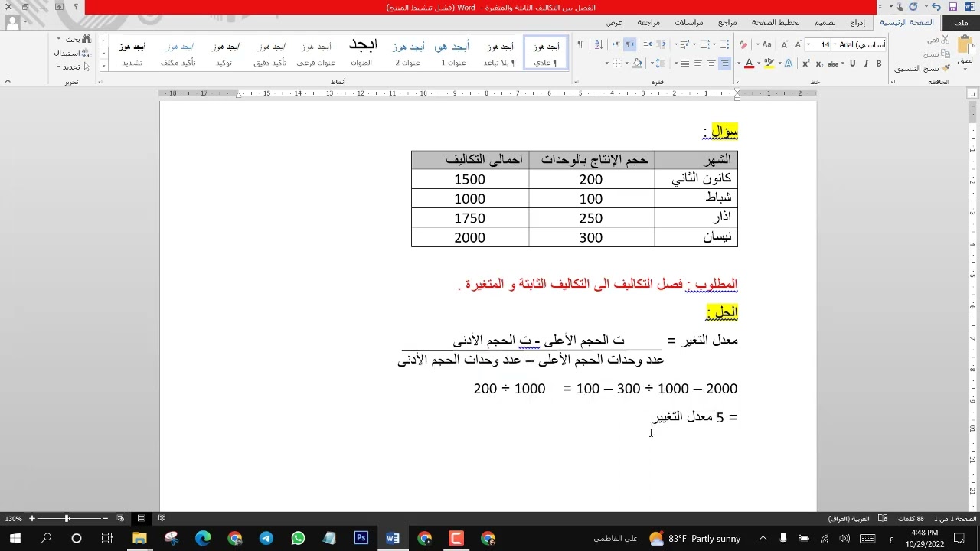Click the Cut scissors icon
The width and height of the screenshot is (980, 551).
[x=944, y=40]
